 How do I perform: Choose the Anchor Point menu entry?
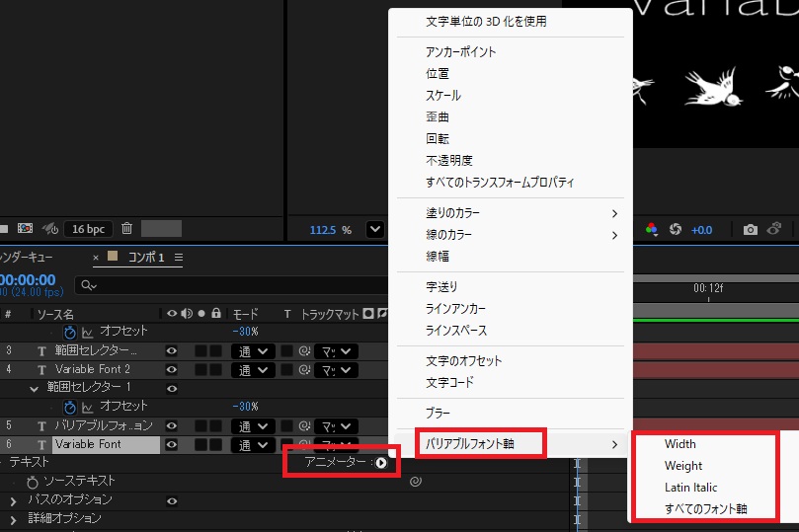click(x=460, y=52)
